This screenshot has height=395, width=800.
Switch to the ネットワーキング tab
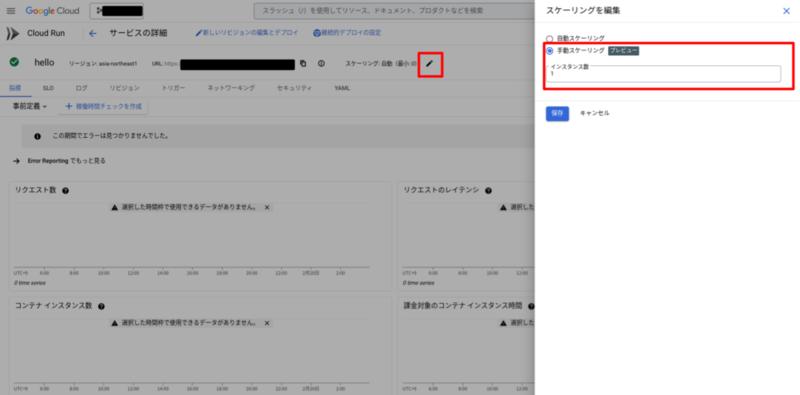click(x=231, y=88)
